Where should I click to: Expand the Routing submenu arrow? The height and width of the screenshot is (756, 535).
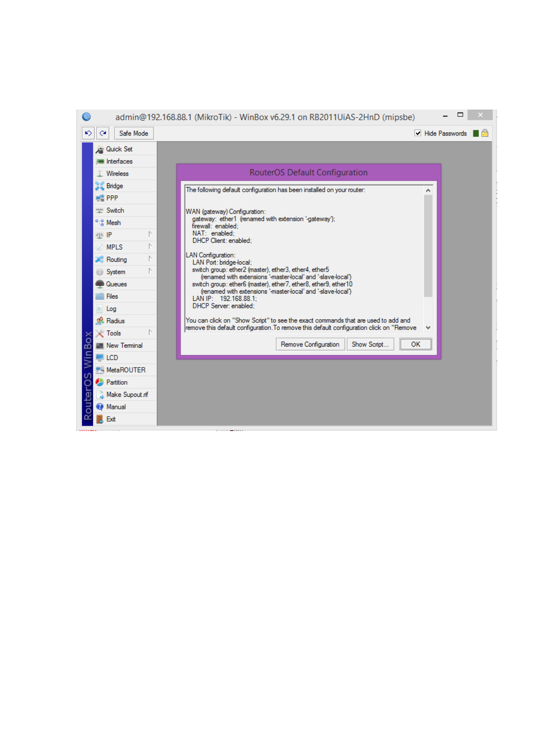150,259
